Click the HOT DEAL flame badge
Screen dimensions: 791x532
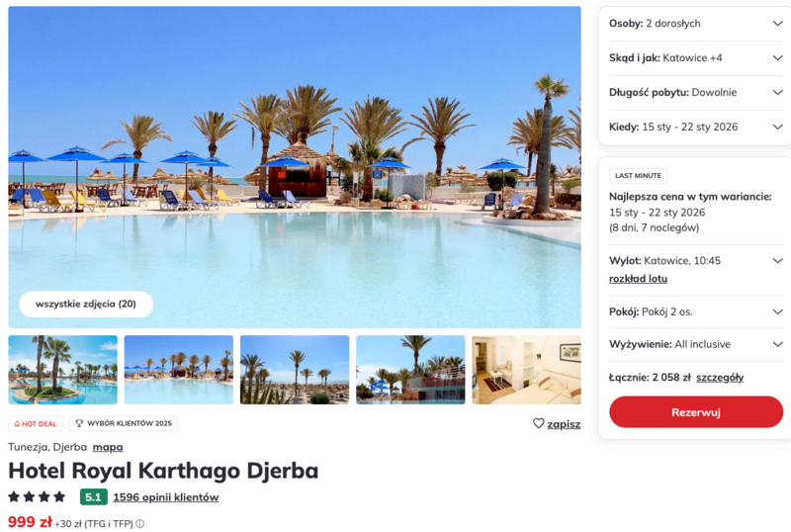click(36, 423)
